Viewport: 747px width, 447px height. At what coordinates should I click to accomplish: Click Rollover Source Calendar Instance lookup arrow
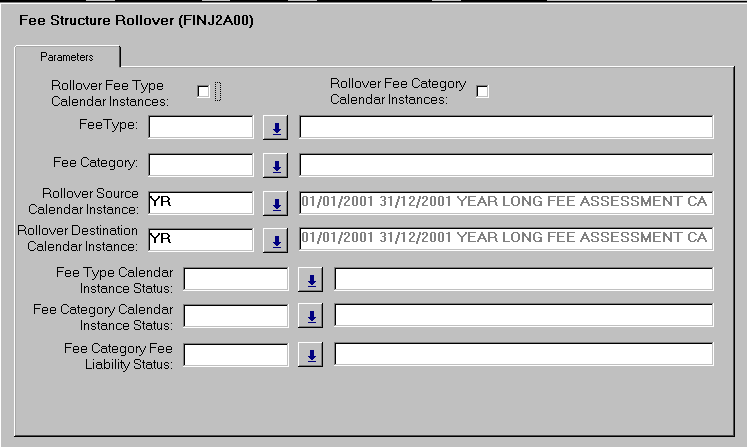(x=276, y=203)
